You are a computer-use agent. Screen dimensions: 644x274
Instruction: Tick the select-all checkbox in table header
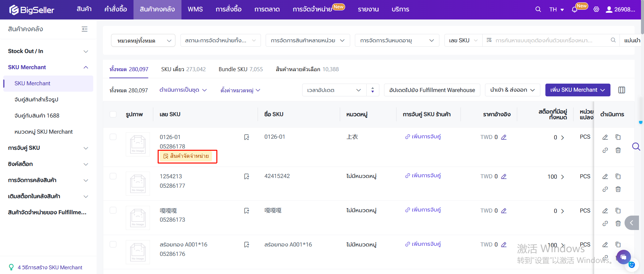point(113,115)
